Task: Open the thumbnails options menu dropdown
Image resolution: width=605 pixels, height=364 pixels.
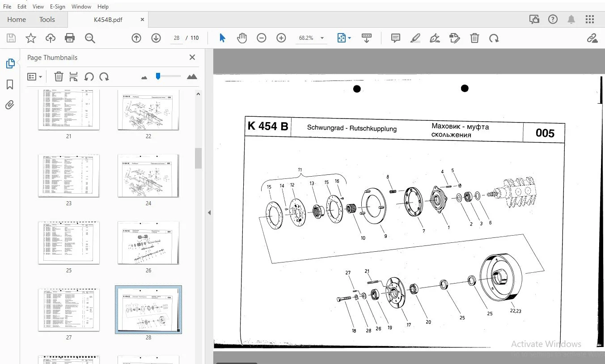Action: click(34, 77)
